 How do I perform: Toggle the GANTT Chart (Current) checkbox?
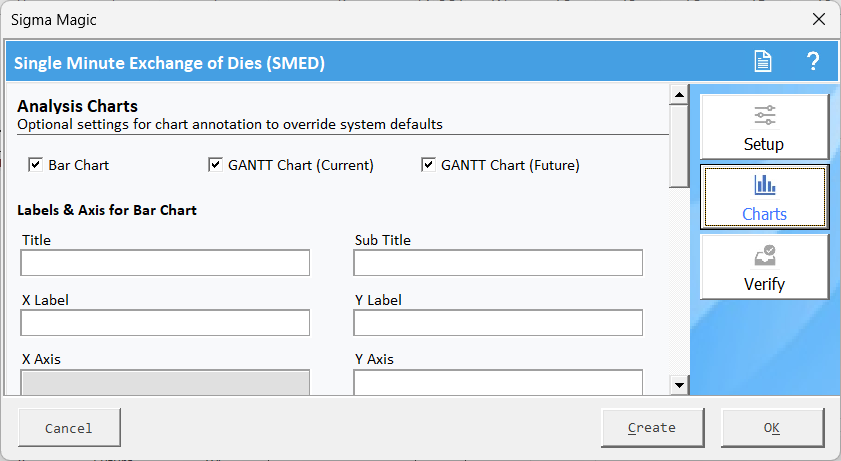pos(215,165)
